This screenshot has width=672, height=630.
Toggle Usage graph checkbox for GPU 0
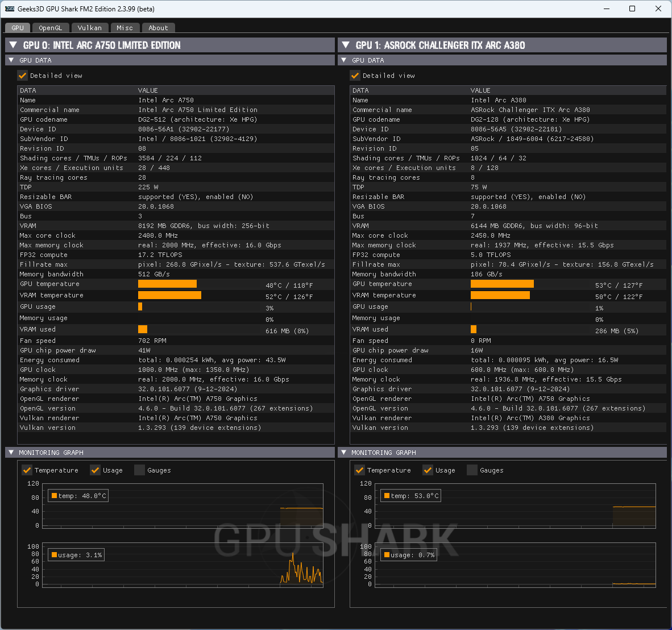point(95,470)
